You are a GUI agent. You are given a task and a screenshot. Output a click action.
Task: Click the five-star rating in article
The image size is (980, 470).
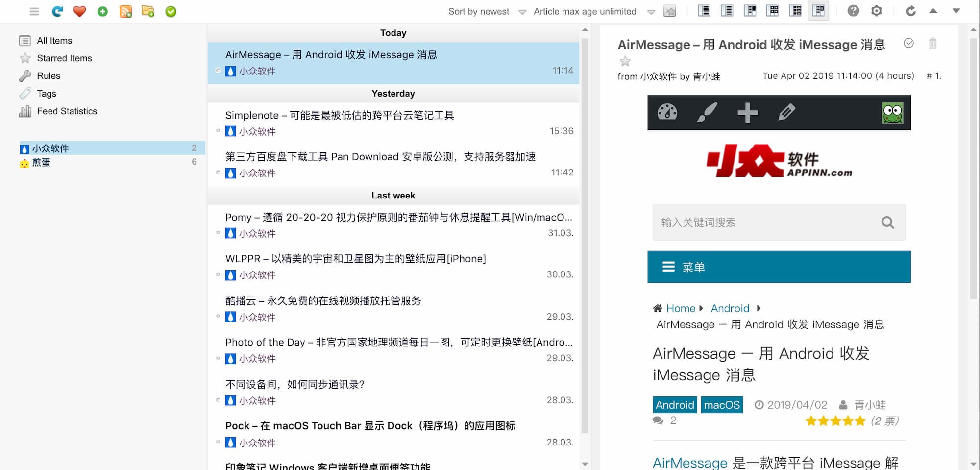click(x=835, y=421)
